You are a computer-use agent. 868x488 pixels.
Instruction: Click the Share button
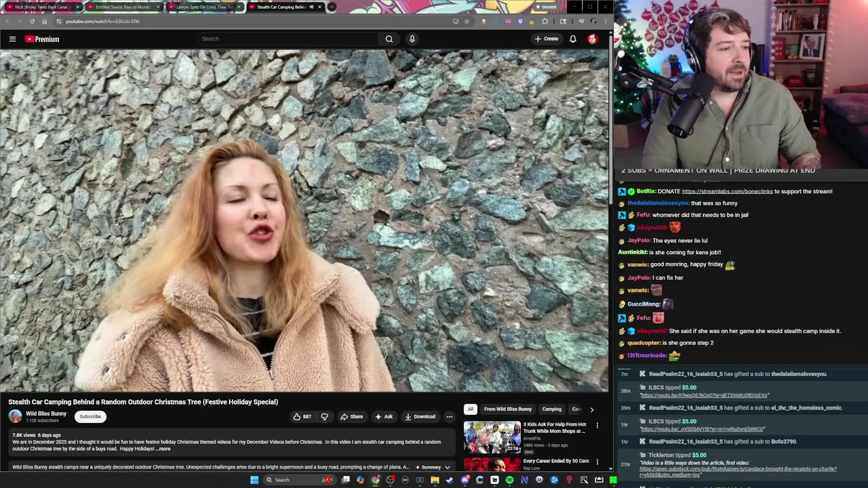(x=351, y=417)
